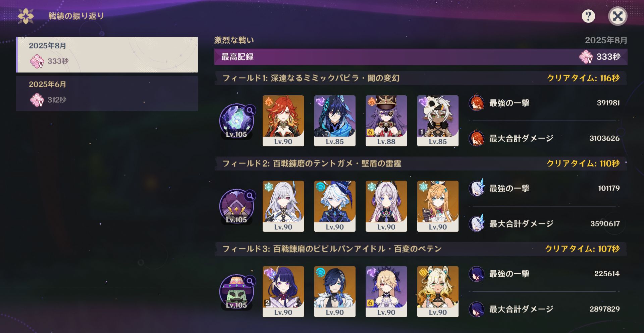Open the question mark help icon
The image size is (644, 333).
[588, 16]
